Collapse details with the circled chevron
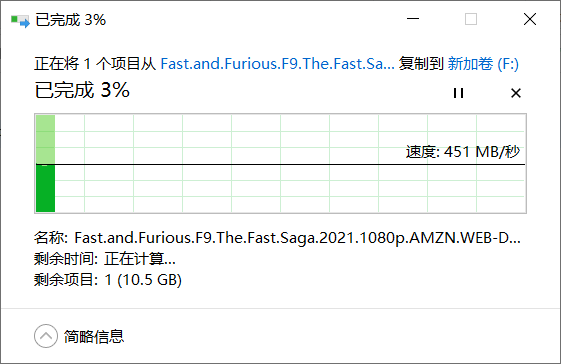 pyautogui.click(x=46, y=336)
